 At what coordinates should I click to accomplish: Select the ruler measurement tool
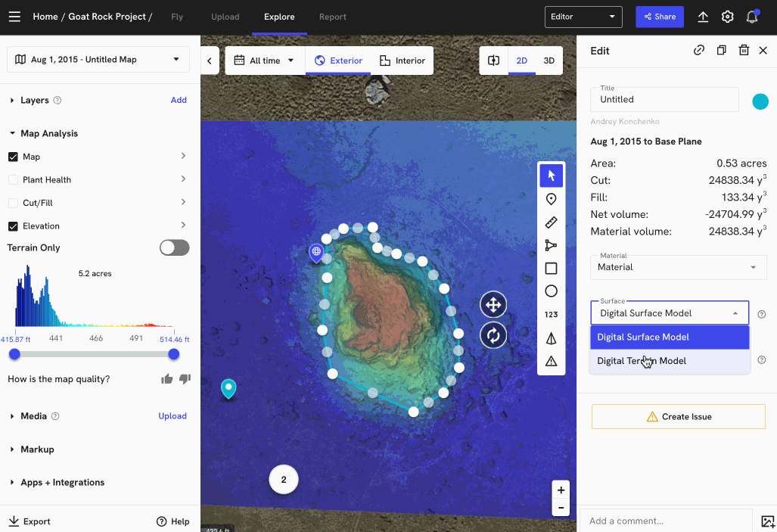tap(551, 222)
